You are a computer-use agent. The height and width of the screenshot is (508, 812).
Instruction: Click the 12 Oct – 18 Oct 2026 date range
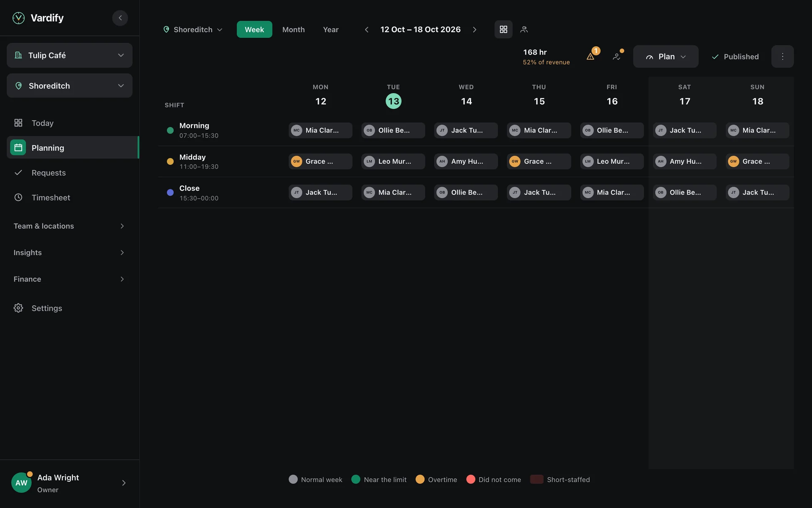pyautogui.click(x=420, y=30)
